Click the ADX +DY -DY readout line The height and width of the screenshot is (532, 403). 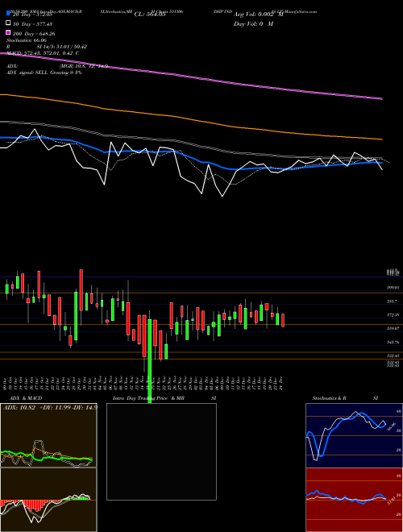(50, 407)
